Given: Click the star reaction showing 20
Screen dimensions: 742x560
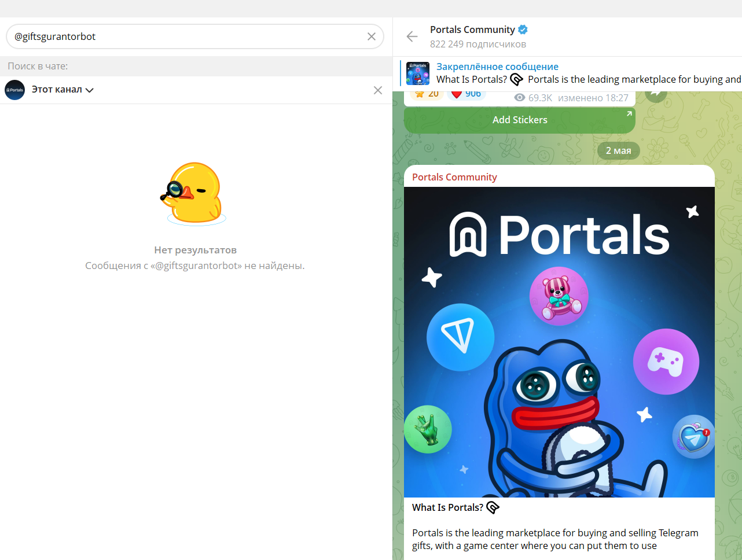Looking at the screenshot, I should (427, 94).
